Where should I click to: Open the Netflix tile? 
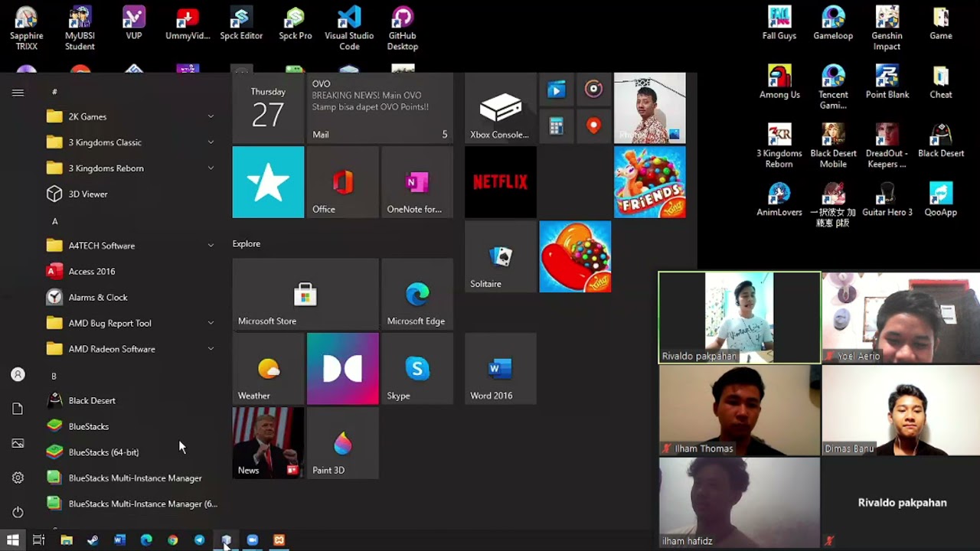[x=500, y=182]
